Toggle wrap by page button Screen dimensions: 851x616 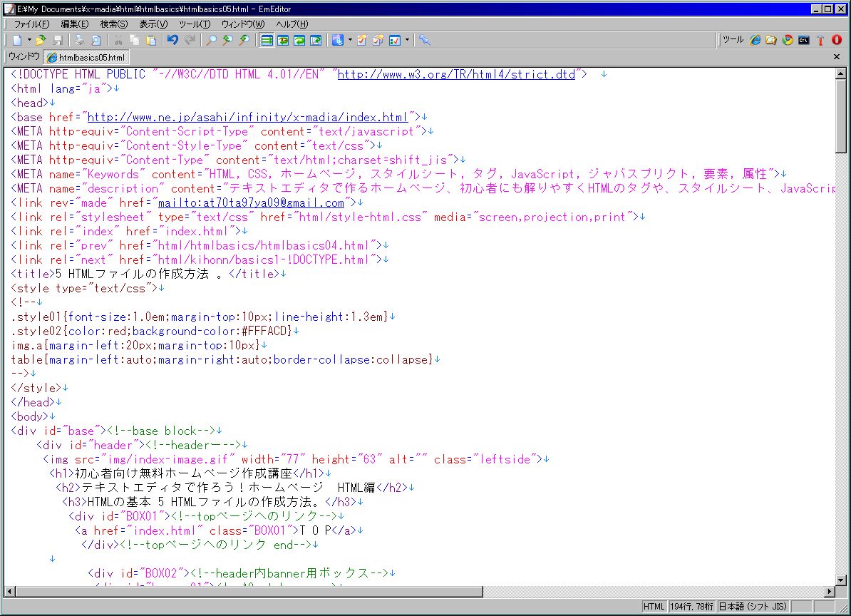point(315,40)
